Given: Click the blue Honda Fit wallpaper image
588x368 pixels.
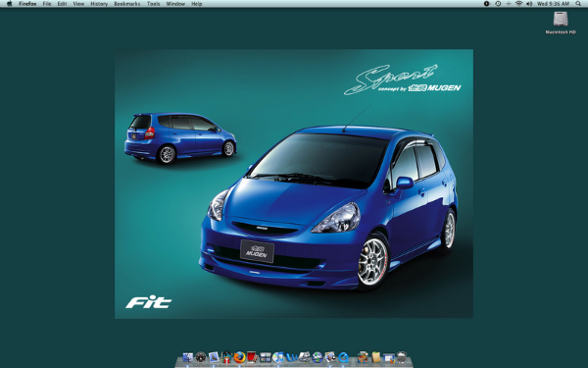Looking at the screenshot, I should [294, 184].
